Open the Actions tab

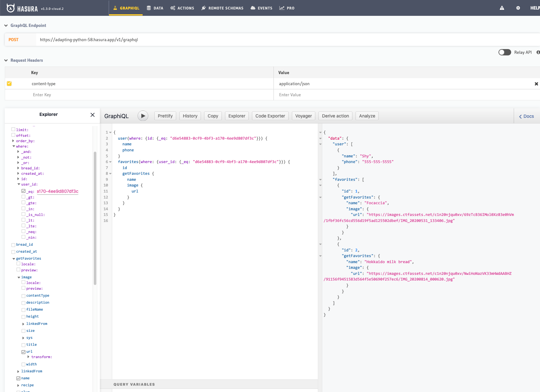[182, 8]
